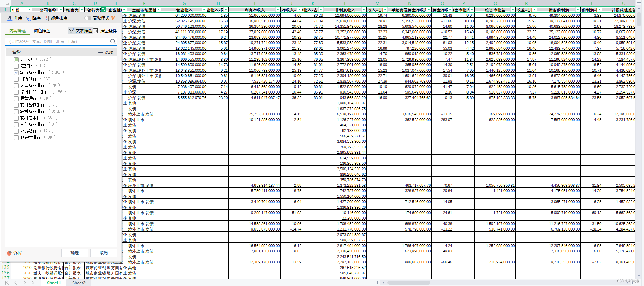Click the descending sort (降序) icon
The height and width of the screenshot is (286, 644).
28,18
